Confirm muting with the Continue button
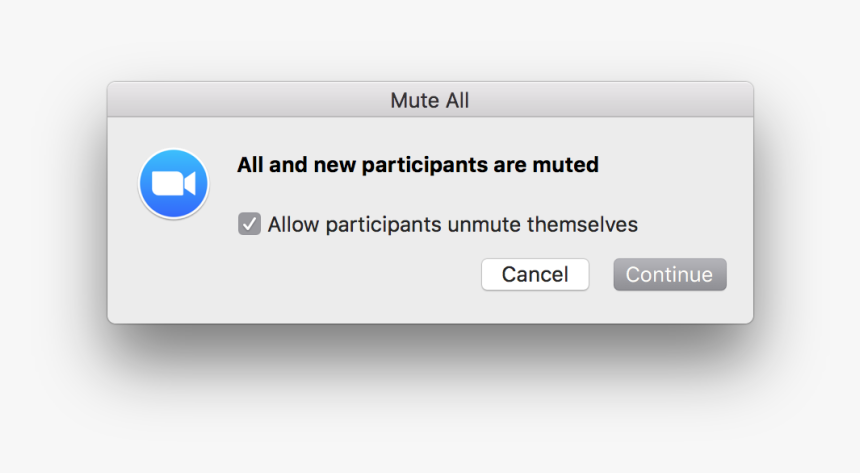The image size is (860, 473). pyautogui.click(x=670, y=274)
